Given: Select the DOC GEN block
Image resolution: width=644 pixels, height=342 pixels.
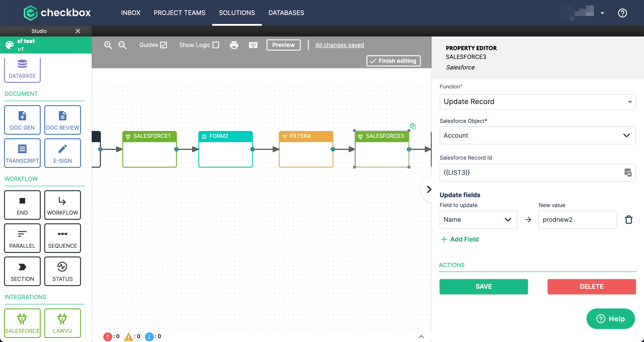Looking at the screenshot, I should (x=22, y=120).
